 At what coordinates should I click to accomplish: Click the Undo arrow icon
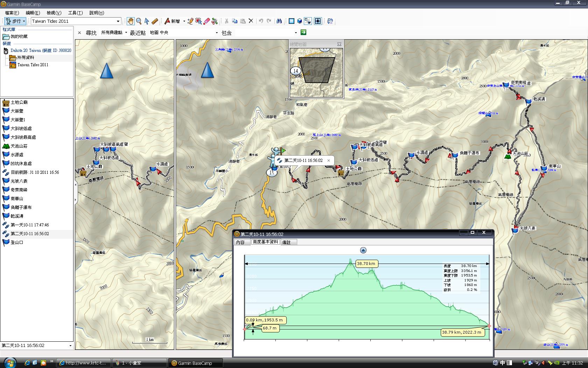pos(261,21)
